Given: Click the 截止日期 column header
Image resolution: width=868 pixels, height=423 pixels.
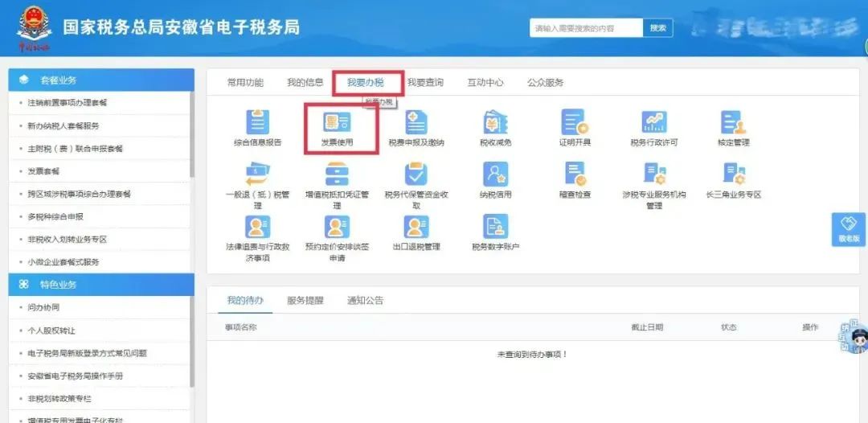Looking at the screenshot, I should (647, 327).
